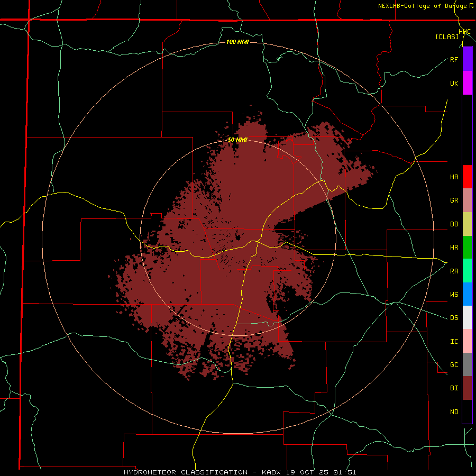This screenshot has height=476, width=476.
Task: Click the 'GR' legend label
Action: pyautogui.click(x=454, y=200)
